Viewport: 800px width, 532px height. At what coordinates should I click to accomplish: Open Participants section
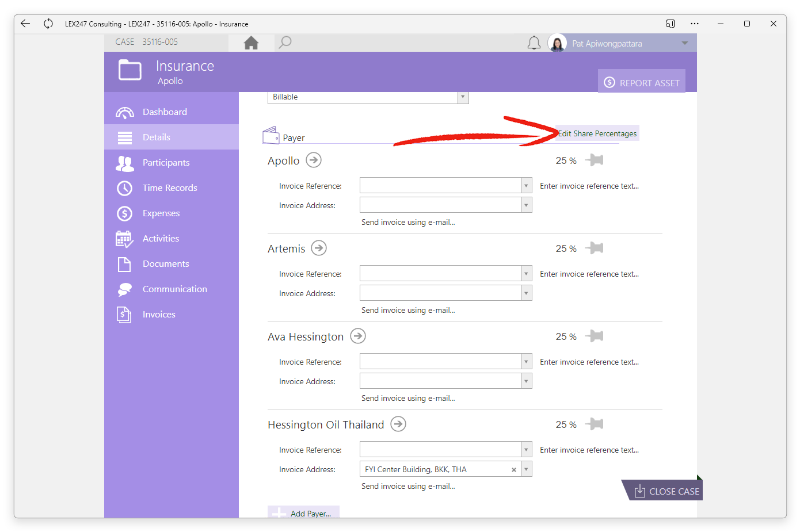tap(172, 162)
